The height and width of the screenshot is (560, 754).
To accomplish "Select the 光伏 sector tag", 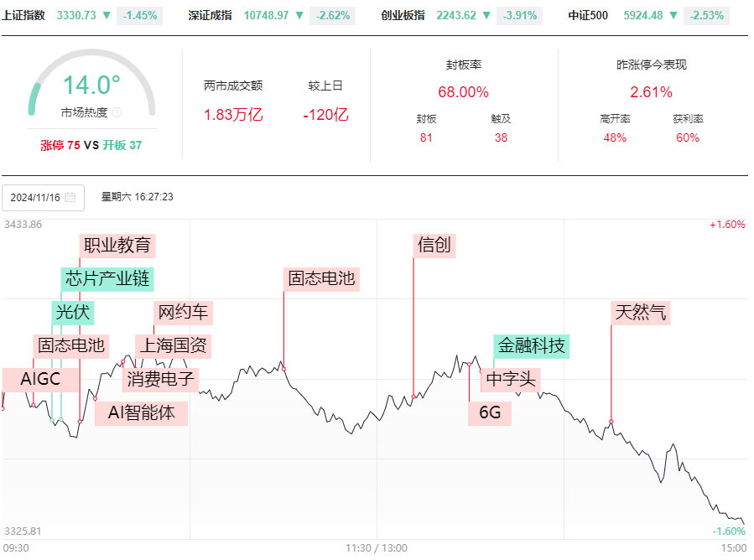I will (73, 313).
